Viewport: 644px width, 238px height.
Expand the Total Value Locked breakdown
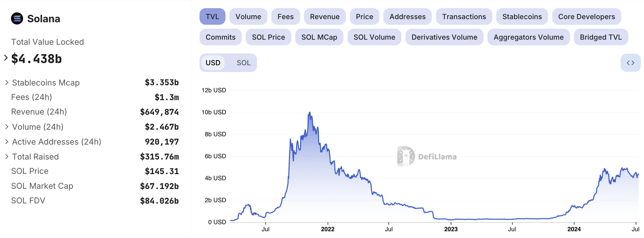pyautogui.click(x=6, y=58)
